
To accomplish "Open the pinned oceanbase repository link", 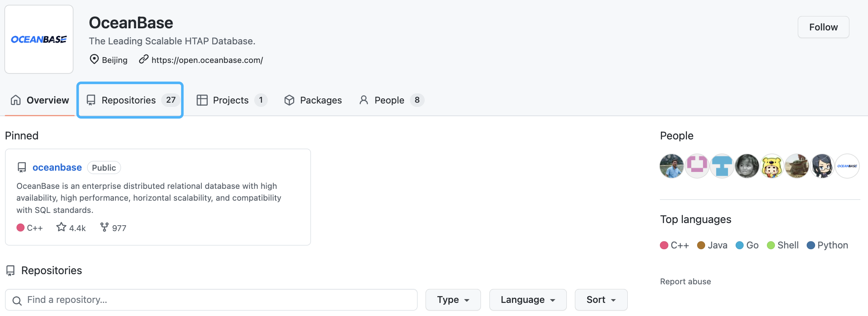I will pos(57,167).
